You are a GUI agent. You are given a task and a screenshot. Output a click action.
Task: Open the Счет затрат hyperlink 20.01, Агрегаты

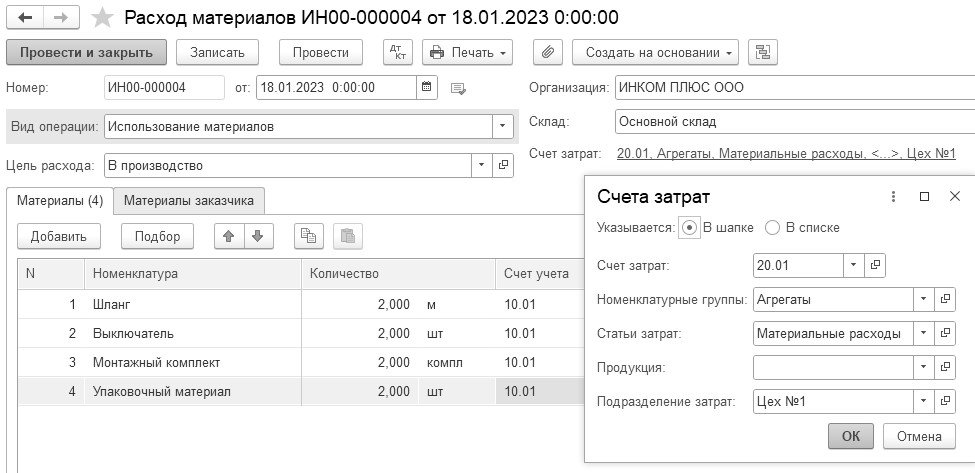(786, 154)
